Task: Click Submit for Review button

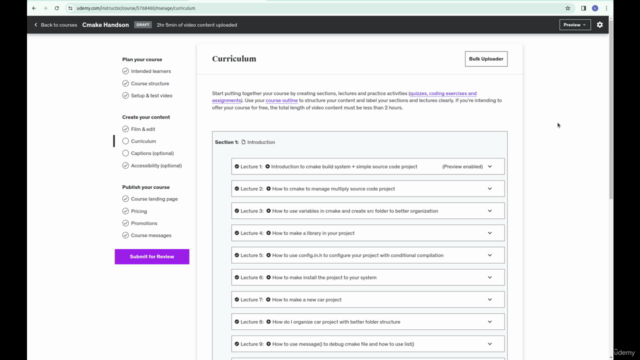Action: click(152, 257)
